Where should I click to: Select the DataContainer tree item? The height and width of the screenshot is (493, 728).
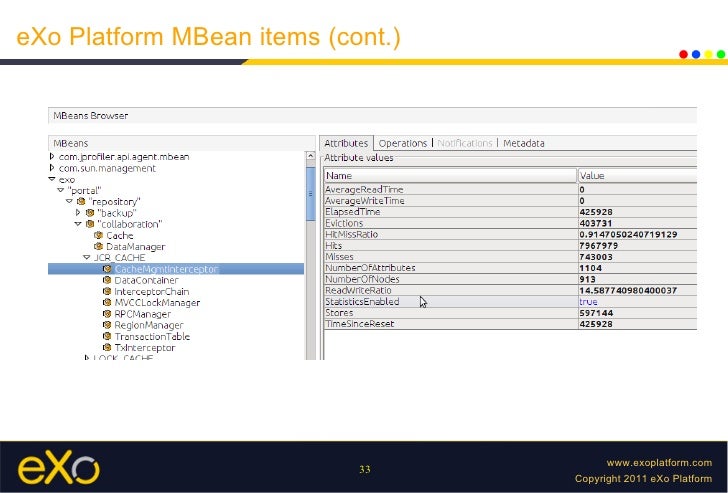(x=146, y=280)
